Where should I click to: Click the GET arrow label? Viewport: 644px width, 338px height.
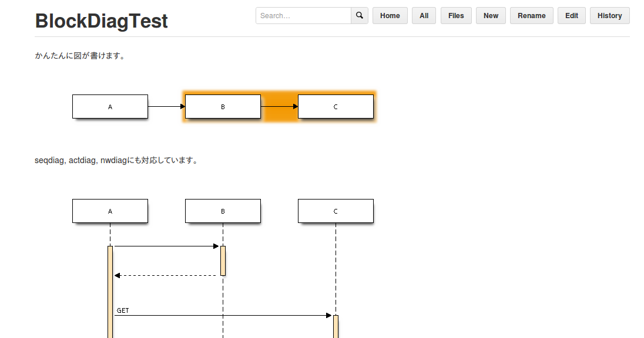pyautogui.click(x=123, y=310)
